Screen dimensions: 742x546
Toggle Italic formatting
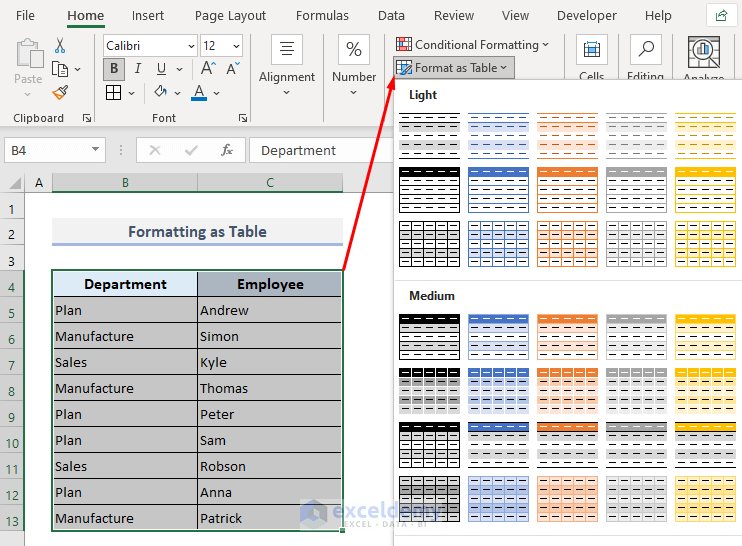tap(137, 69)
